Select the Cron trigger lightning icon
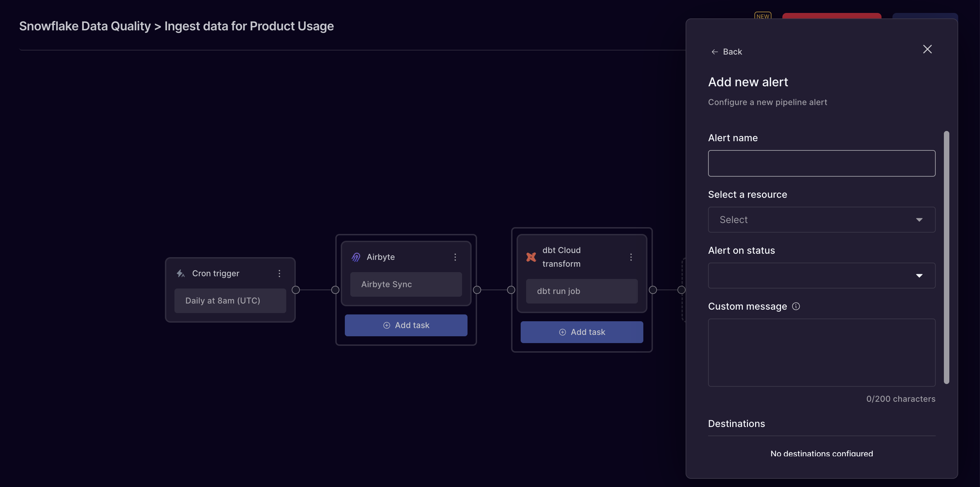The image size is (980, 487). [x=180, y=273]
